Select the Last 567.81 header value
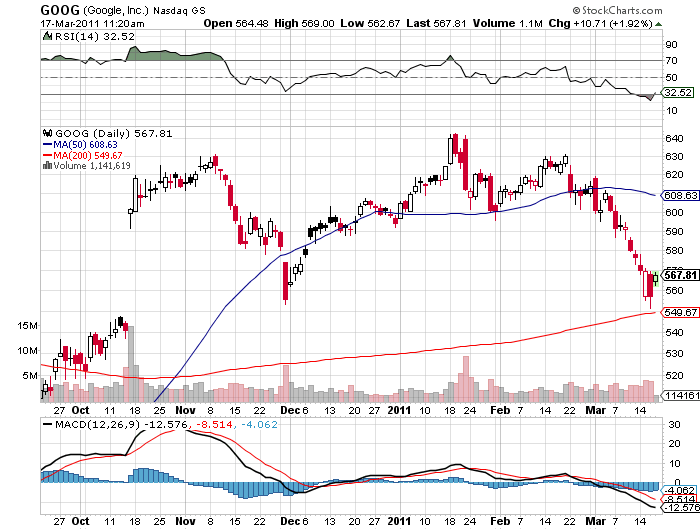 [436, 23]
